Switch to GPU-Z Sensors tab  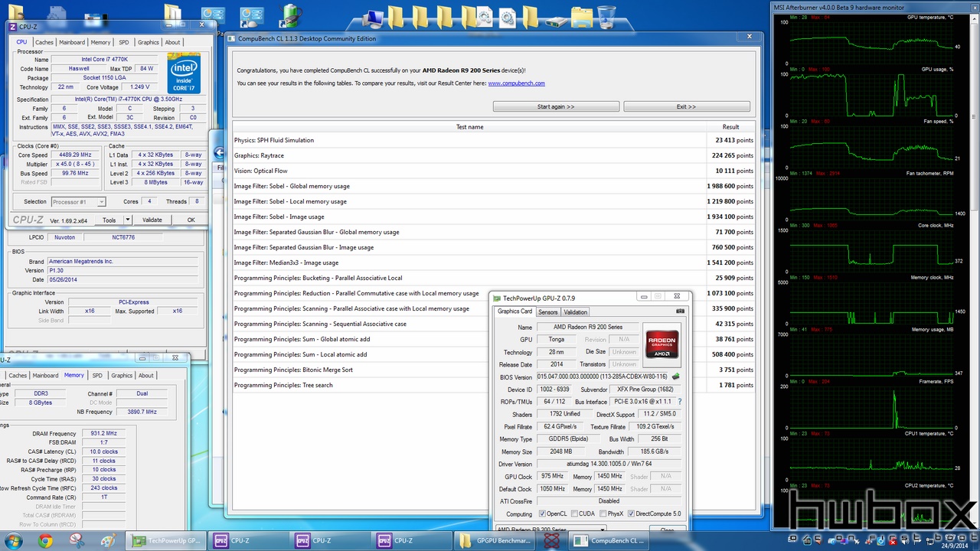point(547,312)
